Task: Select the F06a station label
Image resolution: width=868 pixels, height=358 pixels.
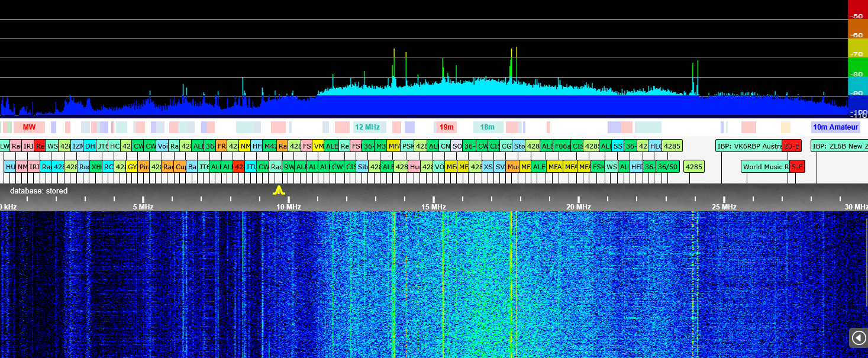Action: point(562,146)
